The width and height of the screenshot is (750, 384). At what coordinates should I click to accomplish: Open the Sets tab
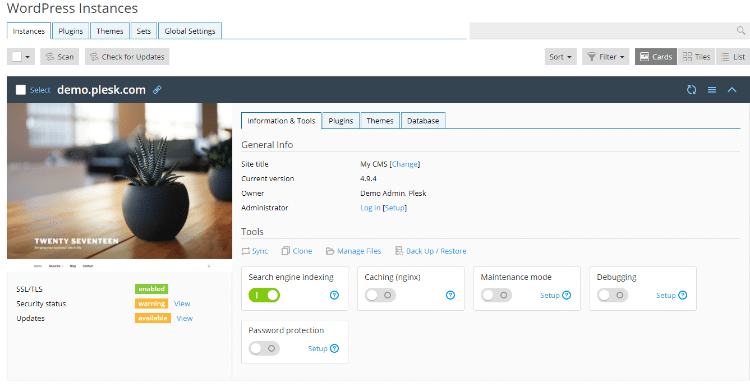[x=143, y=31]
